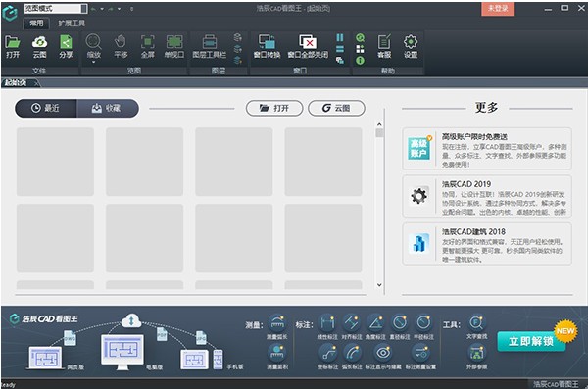Open the 文字查找 text search tool
588x389 pixels.
pos(476,326)
